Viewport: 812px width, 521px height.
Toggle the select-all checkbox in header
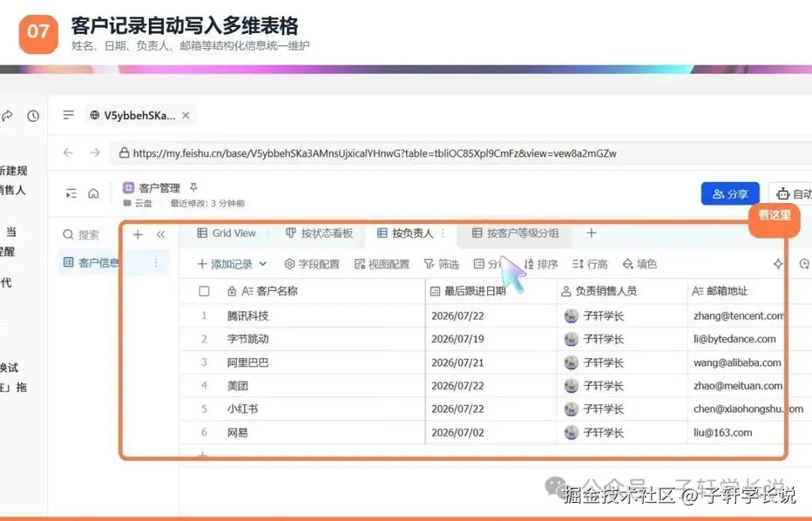pyautogui.click(x=204, y=291)
